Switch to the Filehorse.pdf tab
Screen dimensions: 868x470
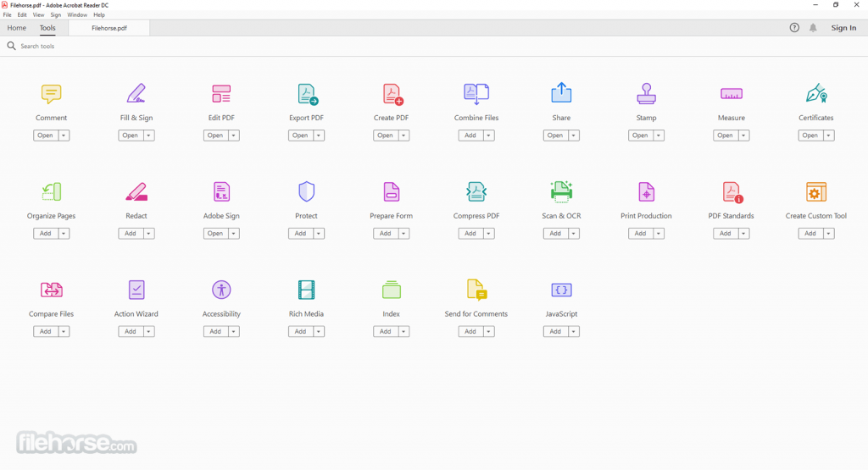click(108, 28)
